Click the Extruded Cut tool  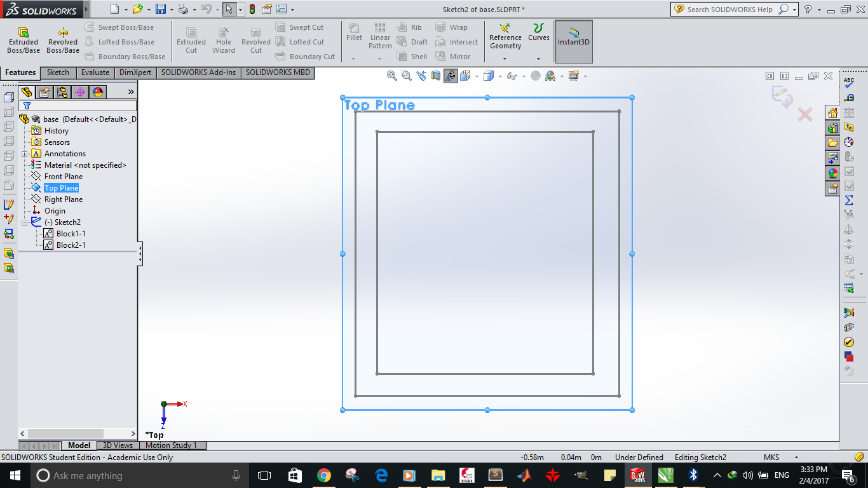coord(191,41)
